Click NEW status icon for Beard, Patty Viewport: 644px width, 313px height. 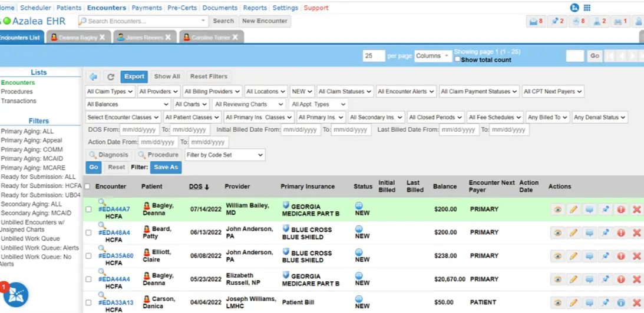click(x=359, y=229)
